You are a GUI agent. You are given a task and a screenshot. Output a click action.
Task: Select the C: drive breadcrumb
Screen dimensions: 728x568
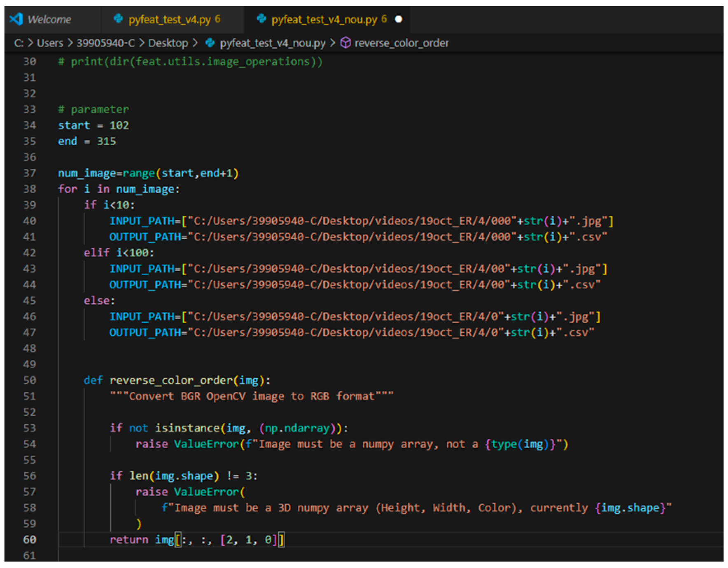(19, 43)
